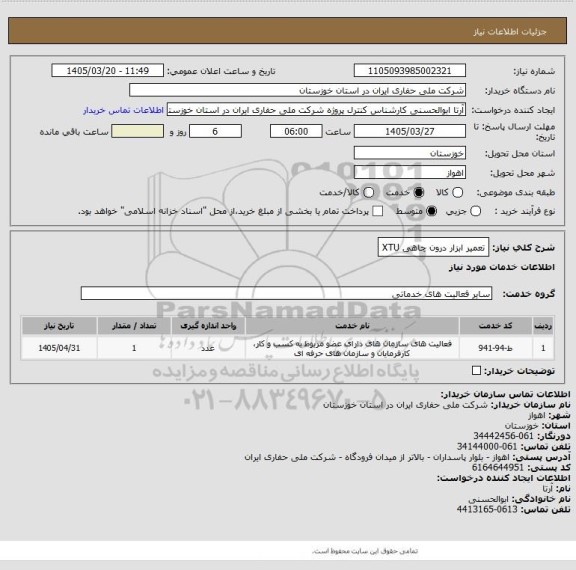Click the contact phone 34144000-061
The image size is (576, 570).
[487, 447]
